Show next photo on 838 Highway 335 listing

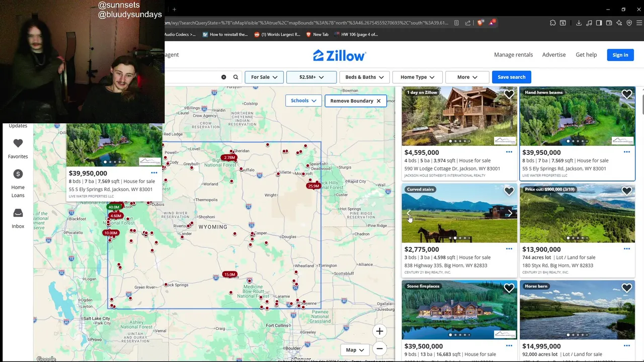[x=510, y=213]
